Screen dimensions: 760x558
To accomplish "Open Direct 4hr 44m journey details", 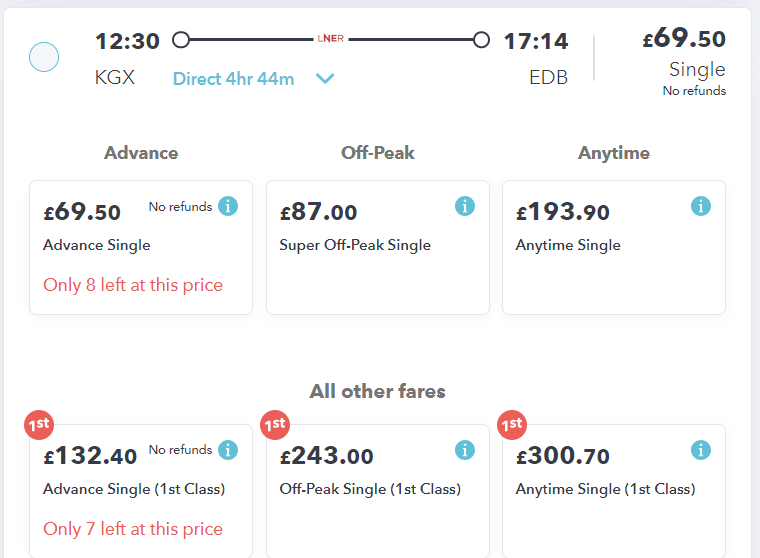I will (x=233, y=79).
